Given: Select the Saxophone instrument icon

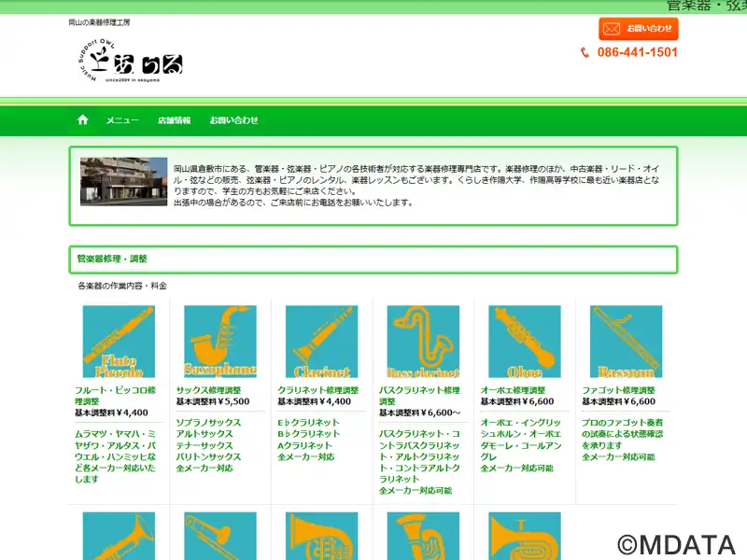Looking at the screenshot, I should (220, 341).
